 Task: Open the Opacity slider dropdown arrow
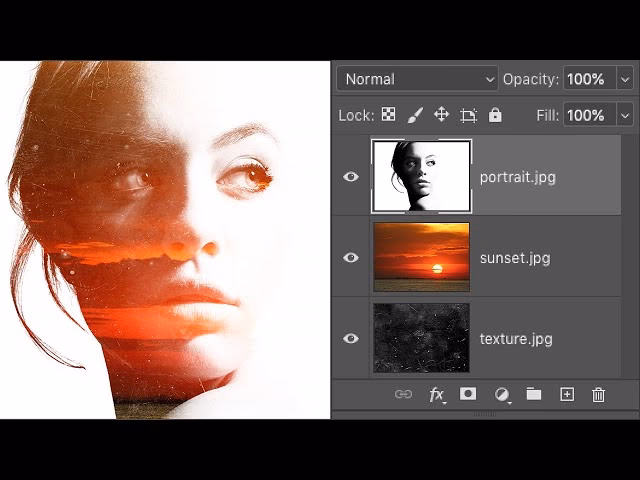[625, 79]
